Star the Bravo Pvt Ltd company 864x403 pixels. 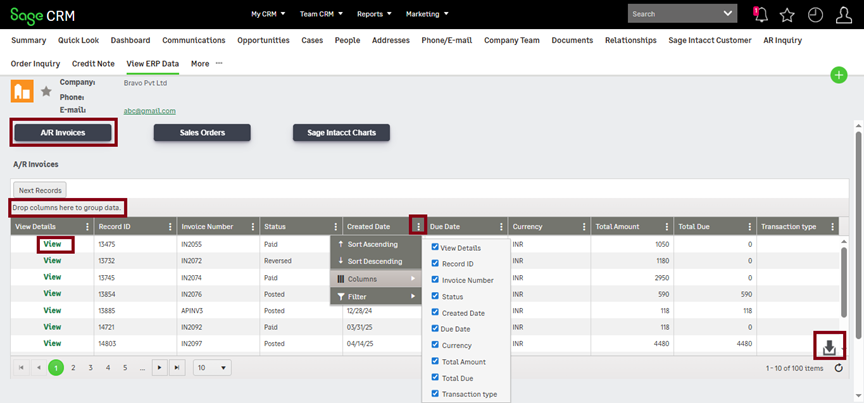point(46,92)
